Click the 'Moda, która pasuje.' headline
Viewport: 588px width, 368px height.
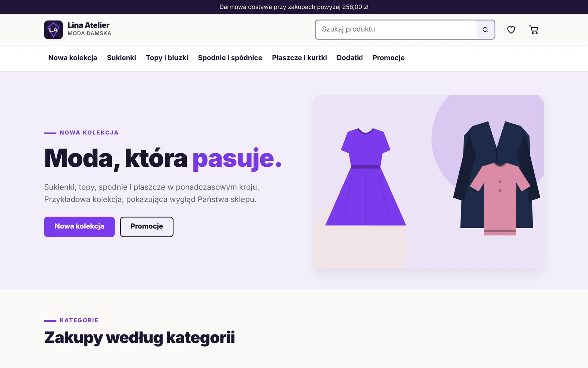[x=163, y=159]
